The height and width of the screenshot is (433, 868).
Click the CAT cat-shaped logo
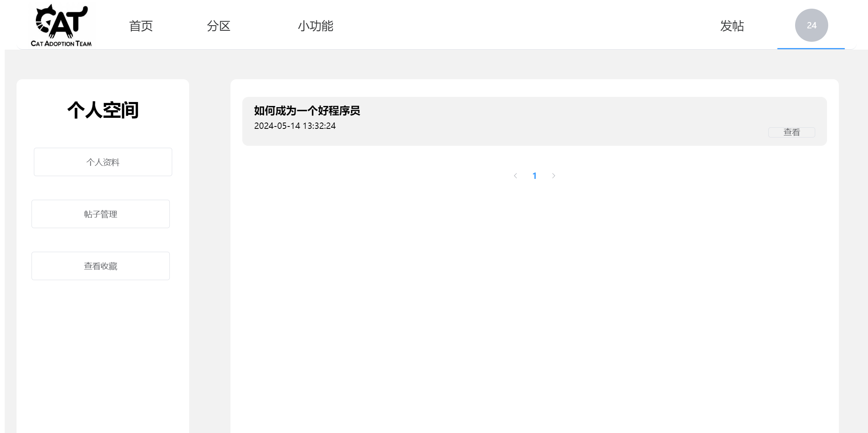coord(61,20)
